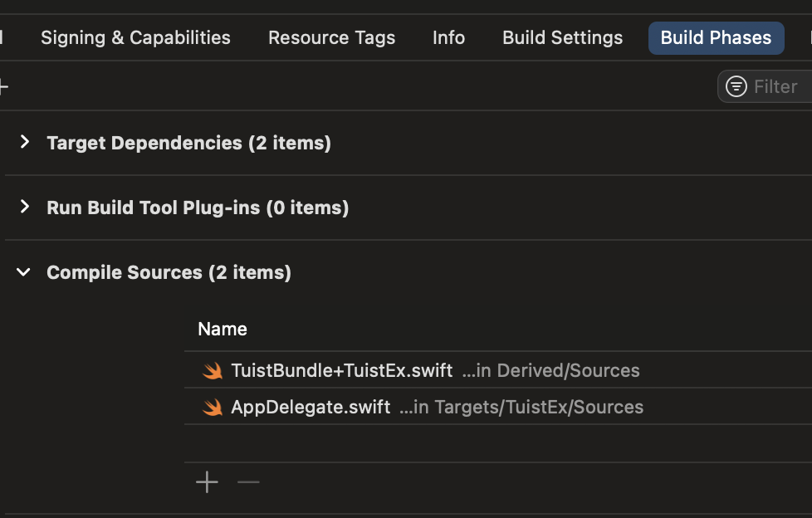Click the Swift icon beside TuistBundle+TuistEx.swift
812x518 pixels.
point(213,371)
